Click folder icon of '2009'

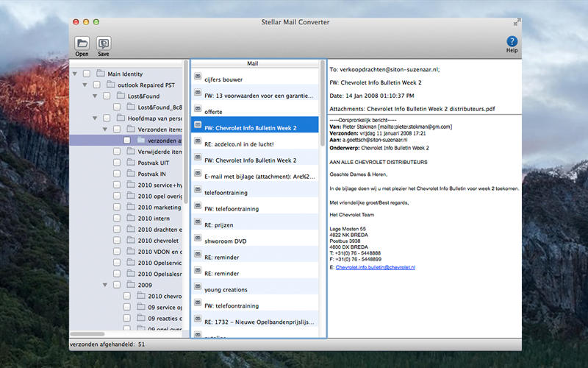pyautogui.click(x=131, y=285)
